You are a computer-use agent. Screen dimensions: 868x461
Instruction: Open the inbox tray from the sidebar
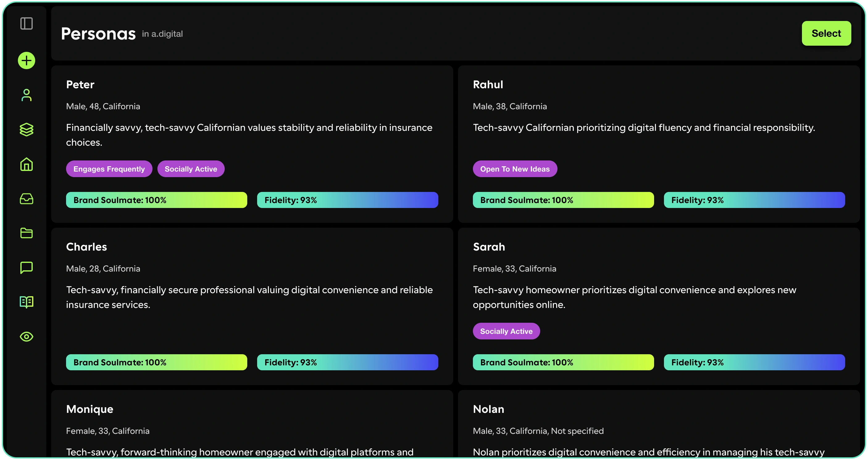click(26, 199)
